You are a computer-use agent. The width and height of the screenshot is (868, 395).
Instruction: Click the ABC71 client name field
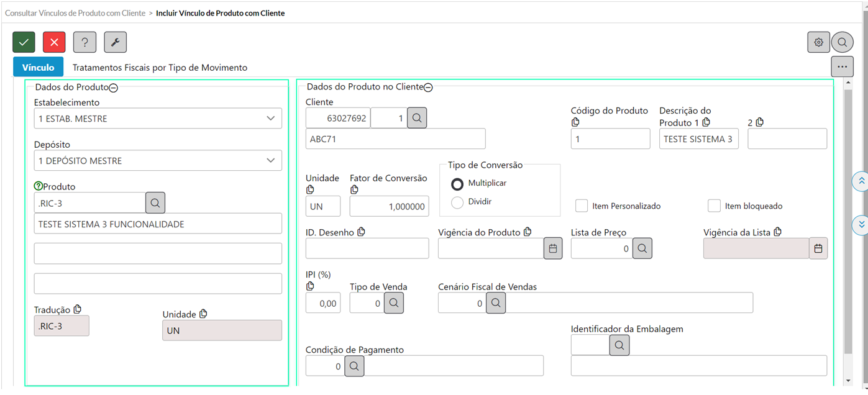pos(395,139)
